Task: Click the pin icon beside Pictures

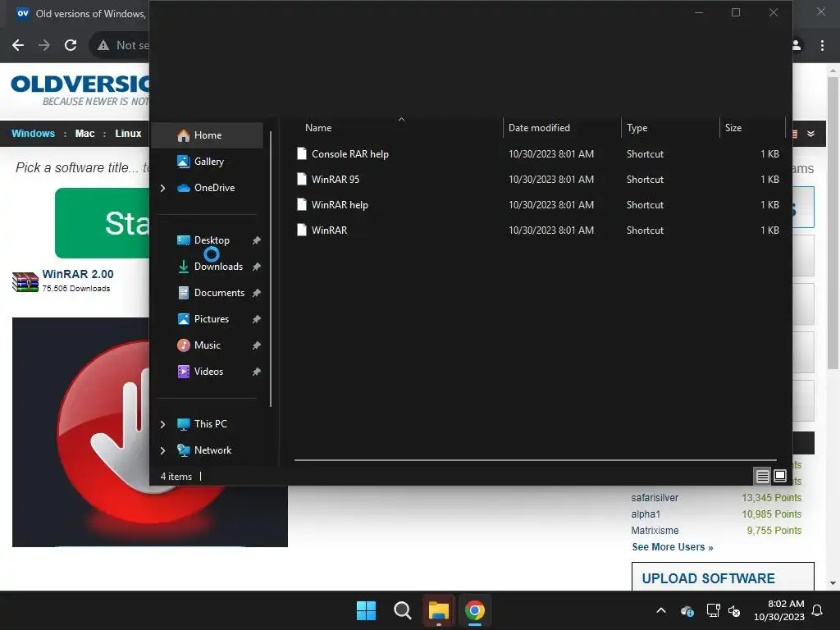Action: coord(257,319)
